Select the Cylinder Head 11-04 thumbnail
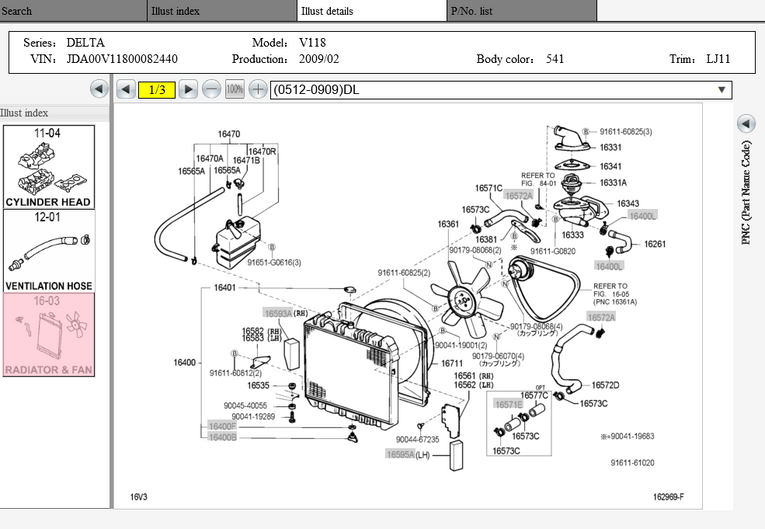765x529 pixels. tap(48, 167)
